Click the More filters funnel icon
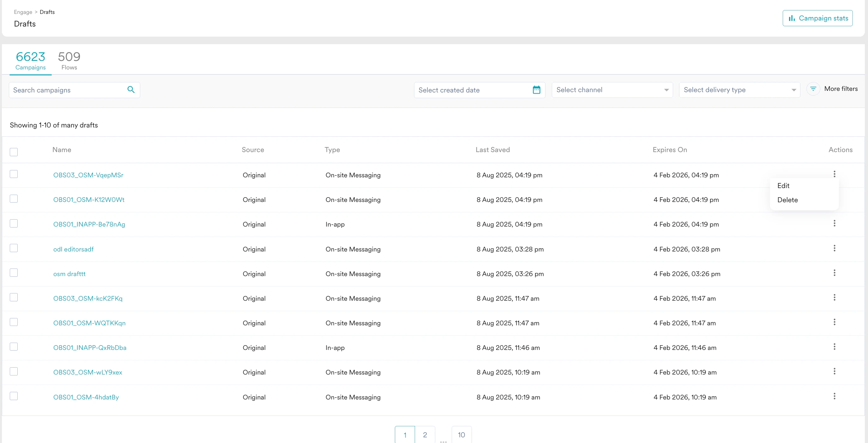 pos(813,89)
